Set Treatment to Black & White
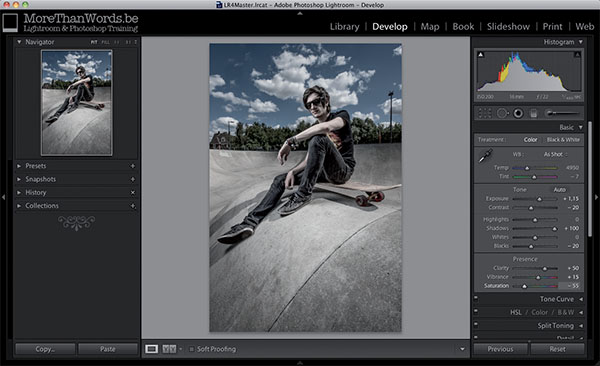Viewport: 600px width, 366px height. coord(563,140)
